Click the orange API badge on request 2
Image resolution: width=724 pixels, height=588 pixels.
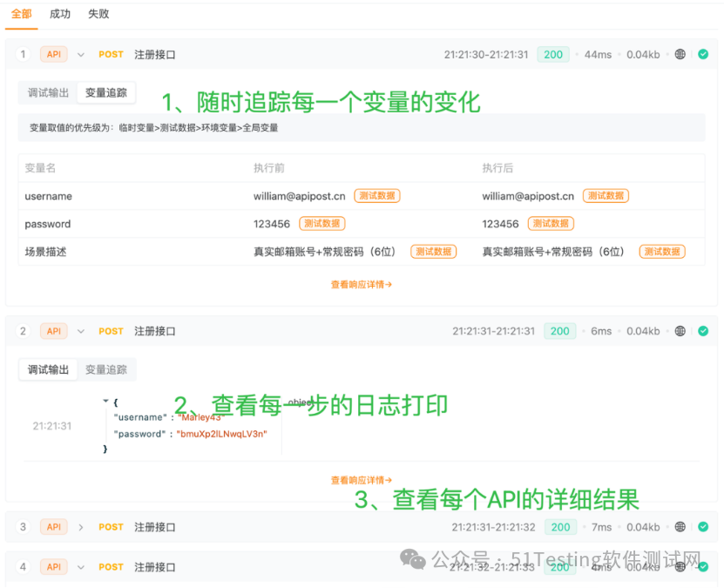(x=52, y=331)
